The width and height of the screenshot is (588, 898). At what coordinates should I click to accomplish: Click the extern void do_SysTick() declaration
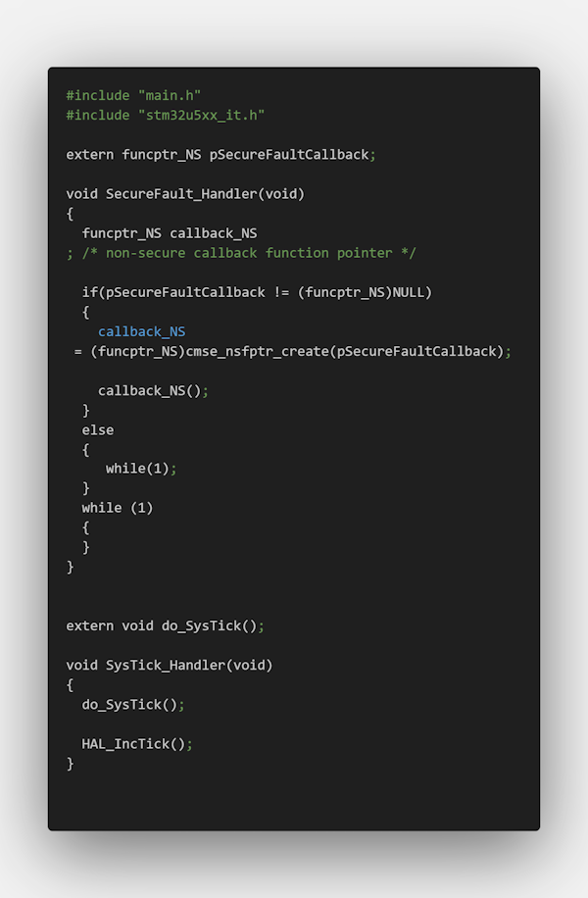(166, 625)
